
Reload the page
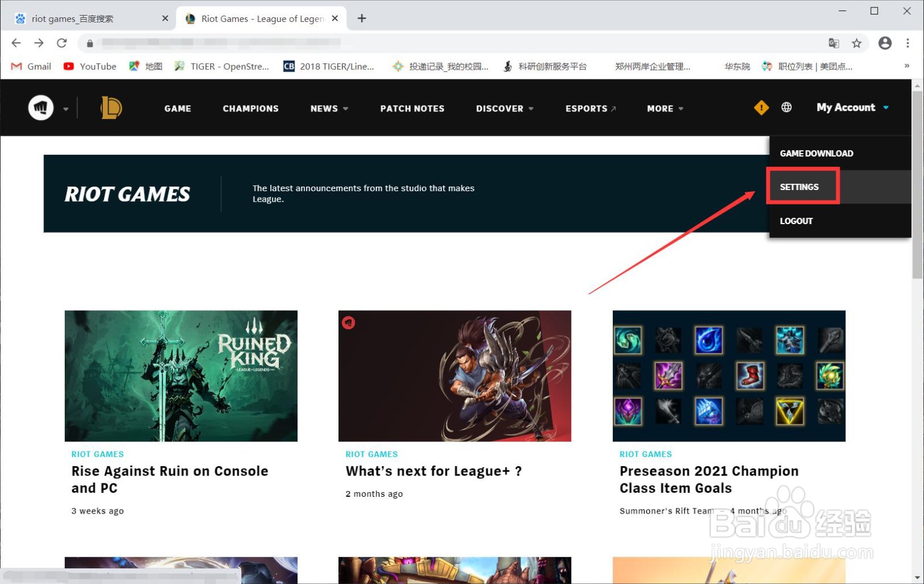click(62, 43)
